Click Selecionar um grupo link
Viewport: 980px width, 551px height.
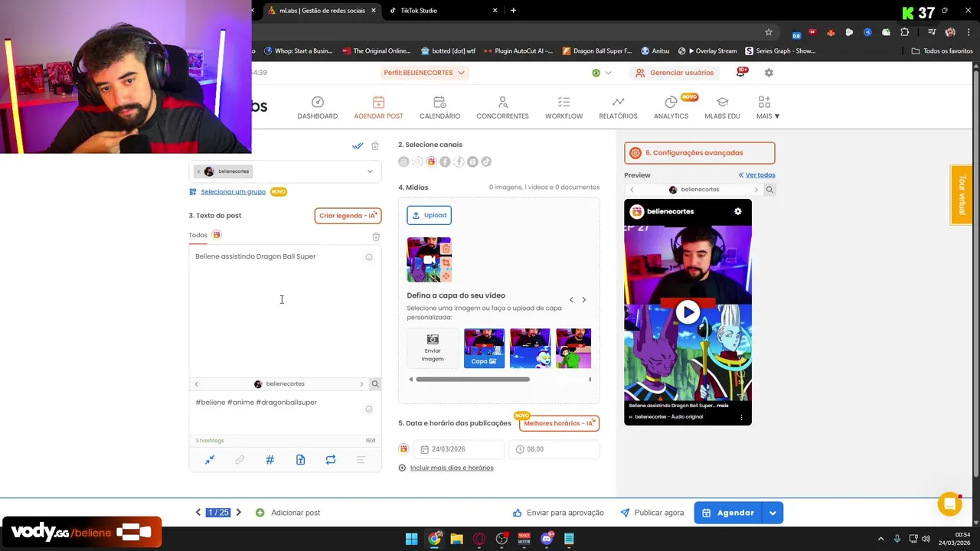click(x=233, y=191)
